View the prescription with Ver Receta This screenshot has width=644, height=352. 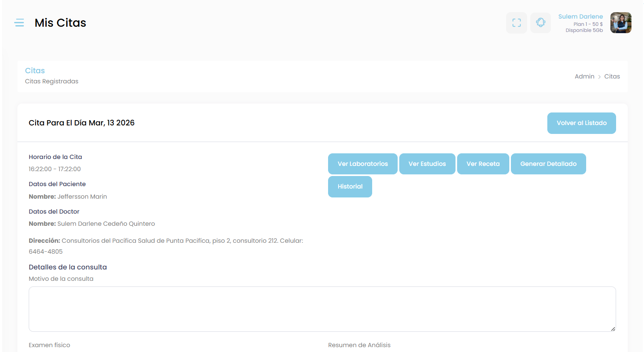483,164
